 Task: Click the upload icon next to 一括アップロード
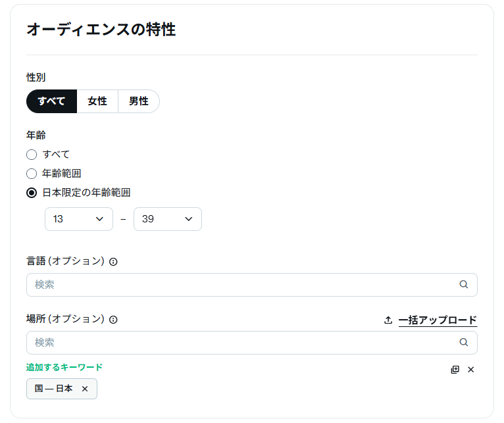tap(388, 320)
